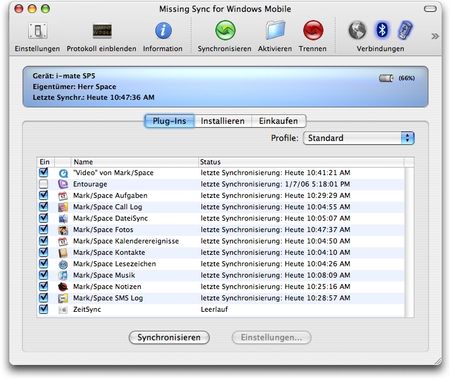Click Protokoll einblenden toolbar icon
The image size is (450, 379).
tap(102, 31)
